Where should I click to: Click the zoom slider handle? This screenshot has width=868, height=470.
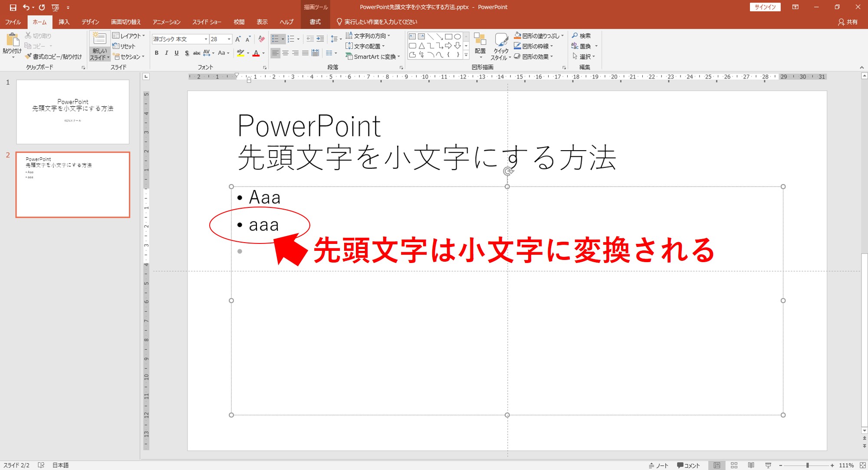pyautogui.click(x=807, y=465)
